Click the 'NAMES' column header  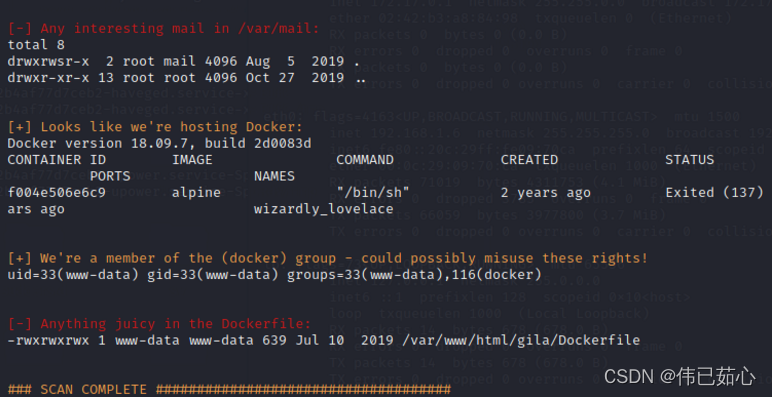274,176
